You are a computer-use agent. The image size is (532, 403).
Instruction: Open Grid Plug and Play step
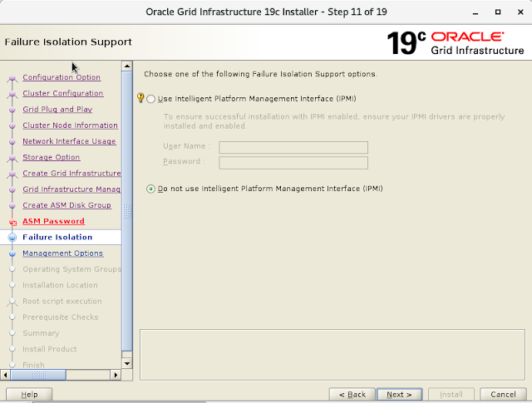pyautogui.click(x=57, y=109)
